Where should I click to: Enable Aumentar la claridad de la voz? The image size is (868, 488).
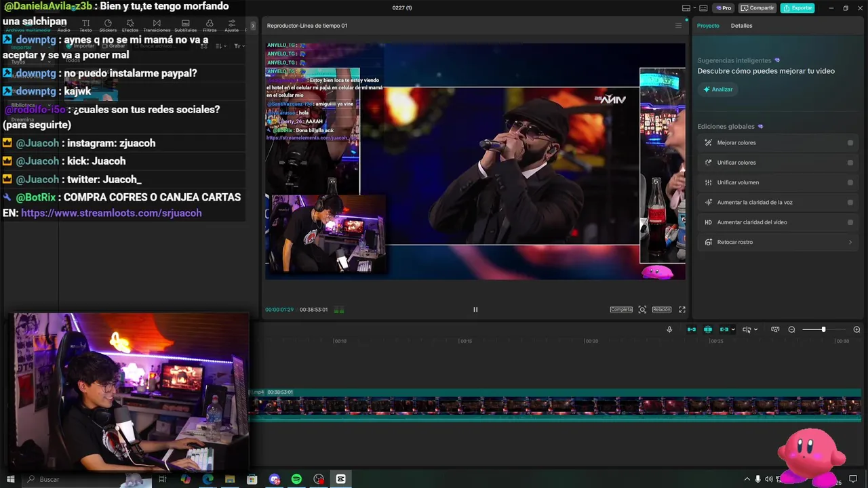(850, 202)
